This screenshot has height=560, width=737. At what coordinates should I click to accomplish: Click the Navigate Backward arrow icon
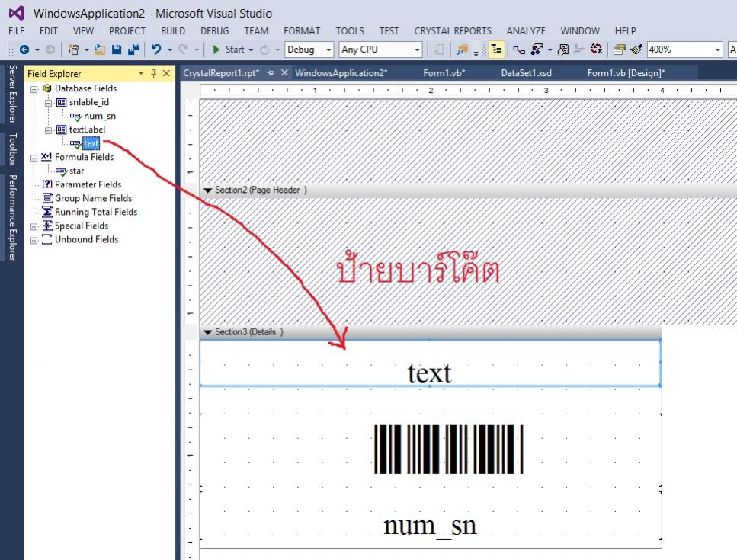pyautogui.click(x=24, y=50)
